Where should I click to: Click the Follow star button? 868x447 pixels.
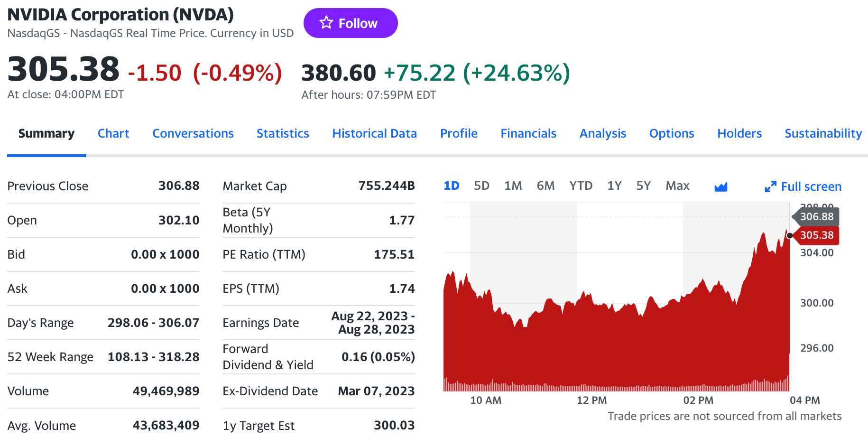350,23
